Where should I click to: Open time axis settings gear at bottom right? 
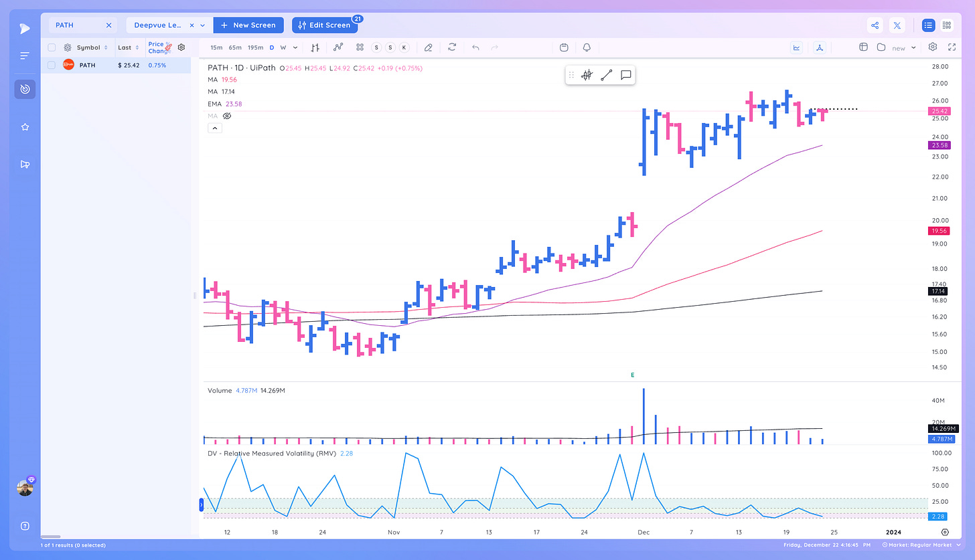945,532
